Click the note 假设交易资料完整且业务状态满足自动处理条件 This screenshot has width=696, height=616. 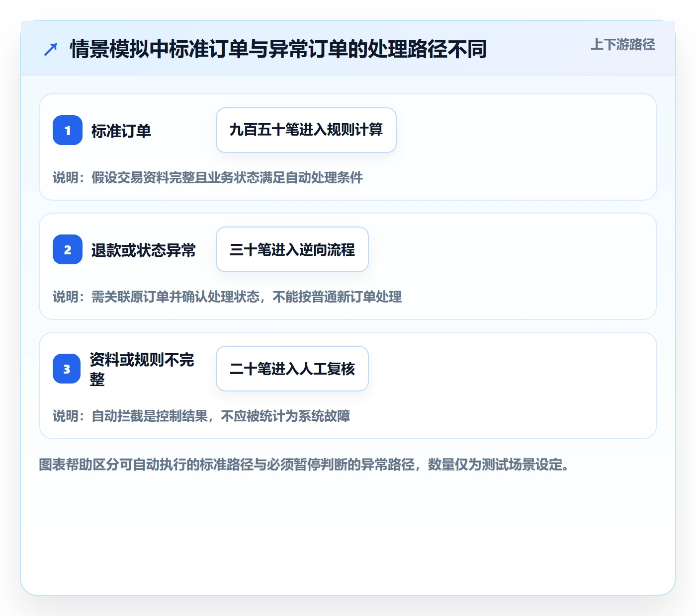227,178
